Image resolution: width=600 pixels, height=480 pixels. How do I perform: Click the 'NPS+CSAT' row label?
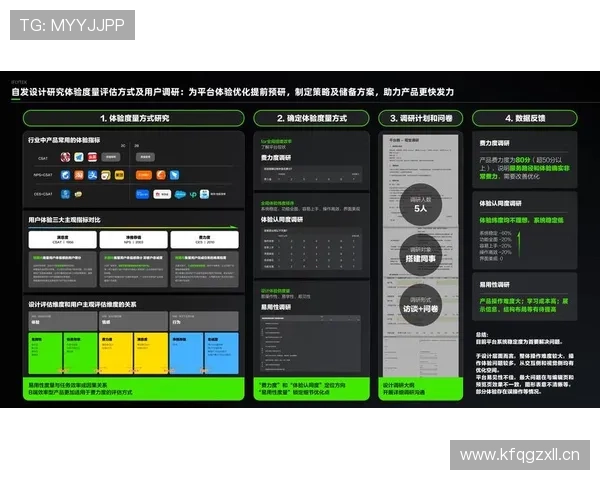(43, 175)
